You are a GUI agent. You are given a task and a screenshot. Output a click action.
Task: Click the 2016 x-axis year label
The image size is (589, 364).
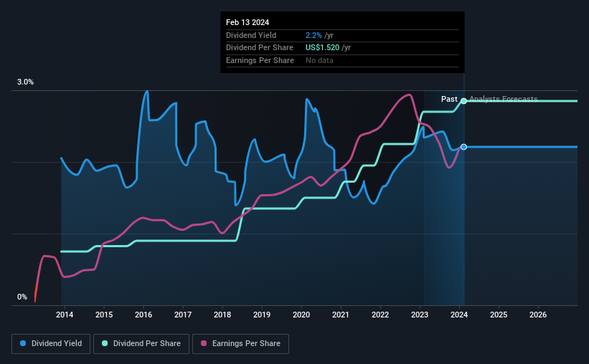tap(143, 315)
